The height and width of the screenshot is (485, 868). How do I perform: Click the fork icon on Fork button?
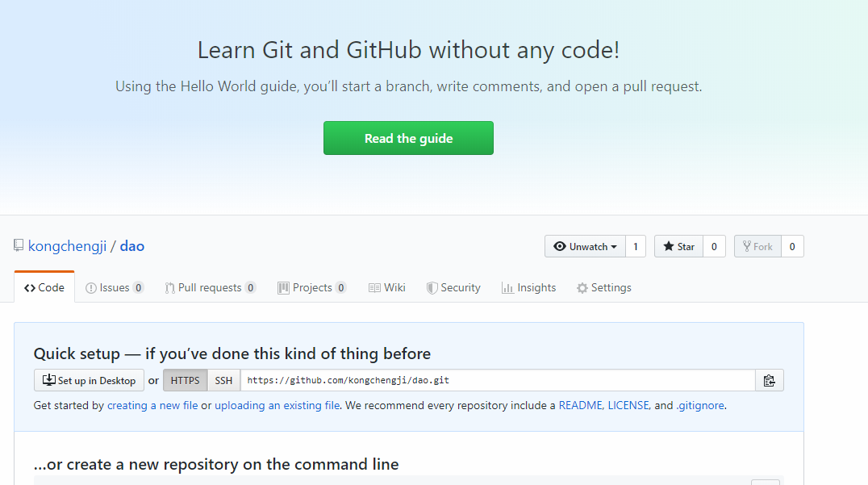tap(747, 246)
